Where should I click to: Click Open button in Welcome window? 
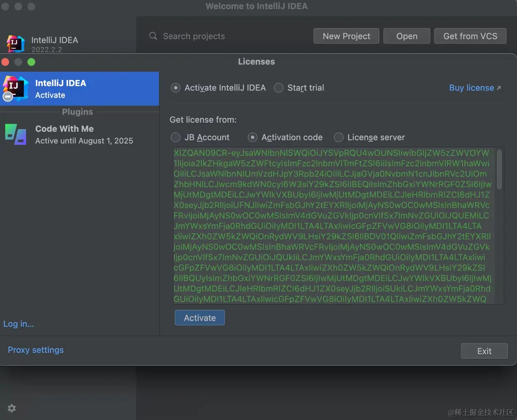point(407,36)
